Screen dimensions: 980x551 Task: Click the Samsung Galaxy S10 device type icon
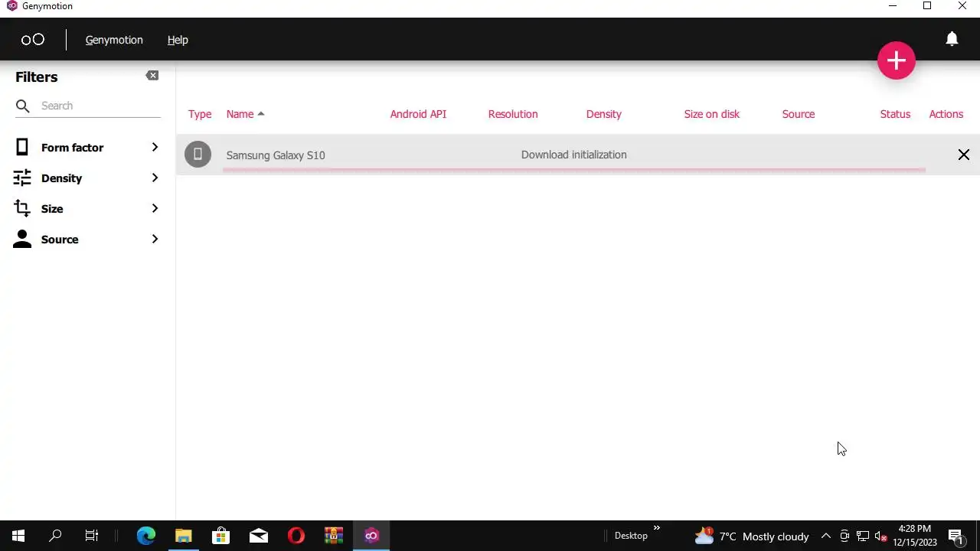click(198, 155)
